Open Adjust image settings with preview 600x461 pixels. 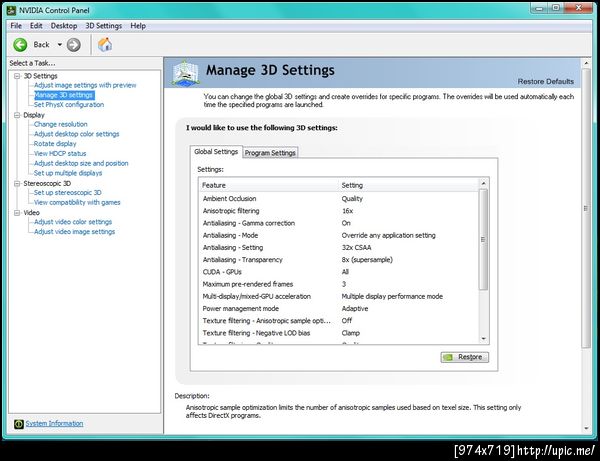pyautogui.click(x=85, y=85)
